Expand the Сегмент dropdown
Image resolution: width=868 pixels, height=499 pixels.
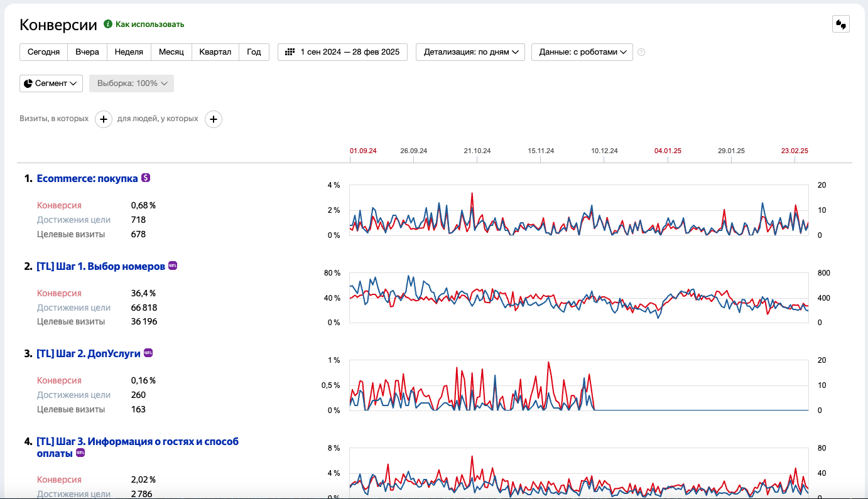51,83
